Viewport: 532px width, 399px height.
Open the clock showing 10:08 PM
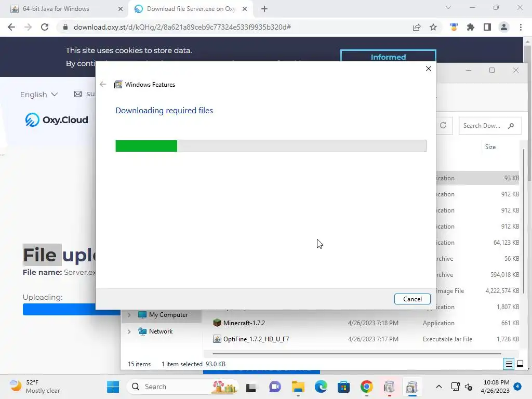point(495,387)
